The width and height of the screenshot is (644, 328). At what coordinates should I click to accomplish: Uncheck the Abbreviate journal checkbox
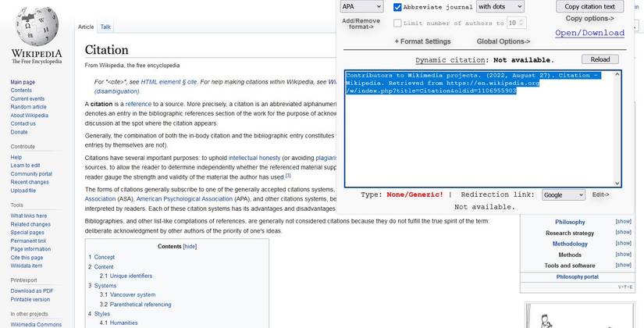point(397,7)
